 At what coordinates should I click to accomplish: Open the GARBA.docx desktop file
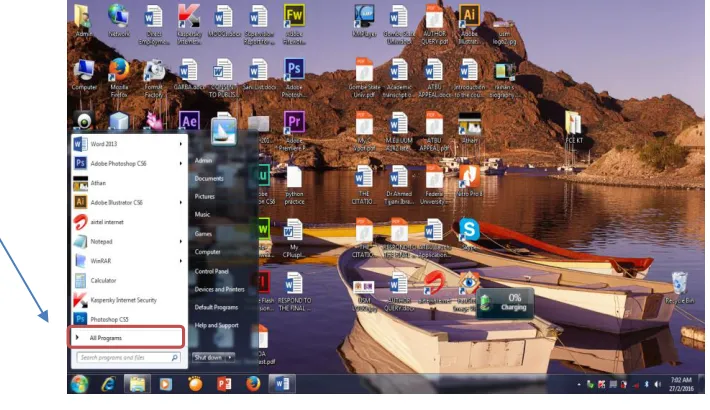click(x=189, y=74)
